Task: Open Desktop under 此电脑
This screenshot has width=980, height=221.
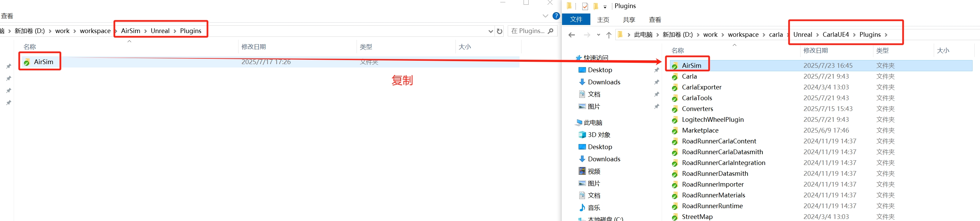Action: pos(600,147)
